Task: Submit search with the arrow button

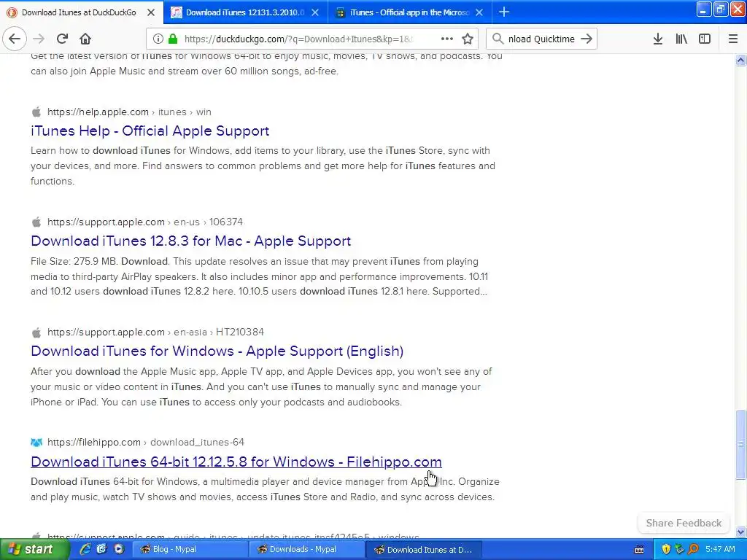Action: tap(587, 39)
